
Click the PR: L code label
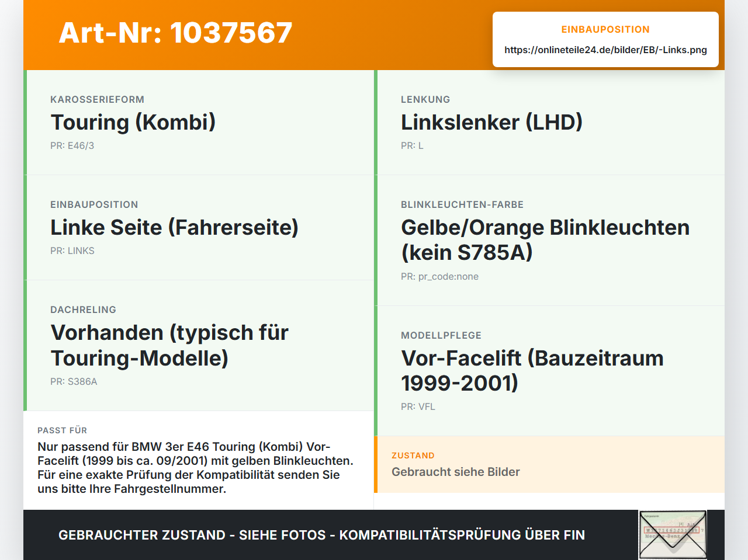pos(412,146)
